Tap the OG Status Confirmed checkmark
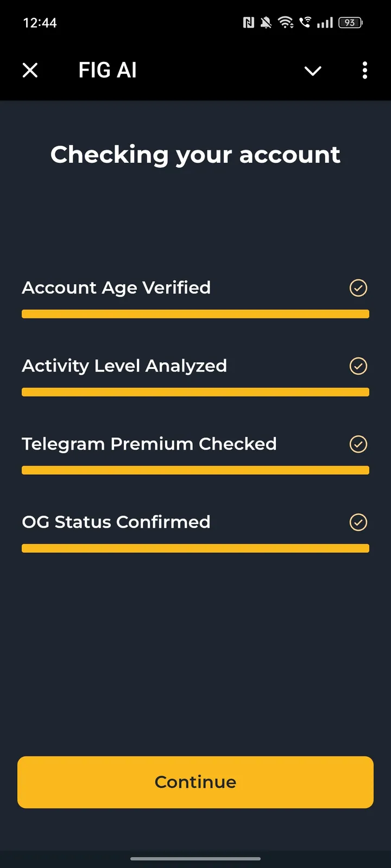The width and height of the screenshot is (391, 868). (358, 522)
